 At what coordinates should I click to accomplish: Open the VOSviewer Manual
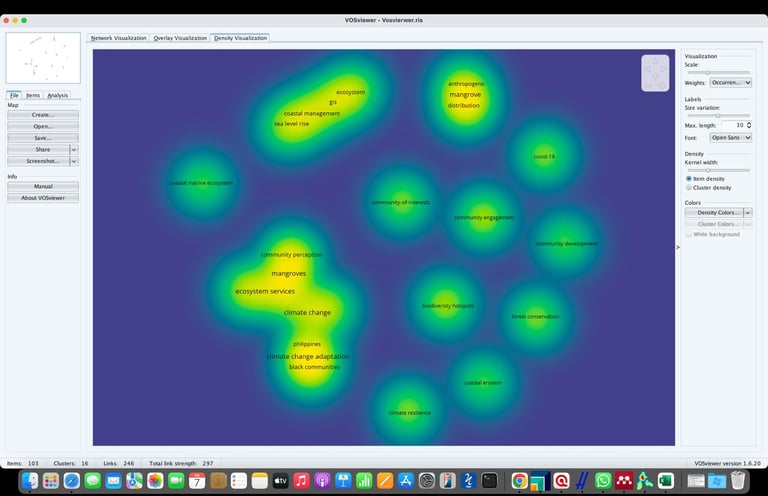tap(43, 186)
